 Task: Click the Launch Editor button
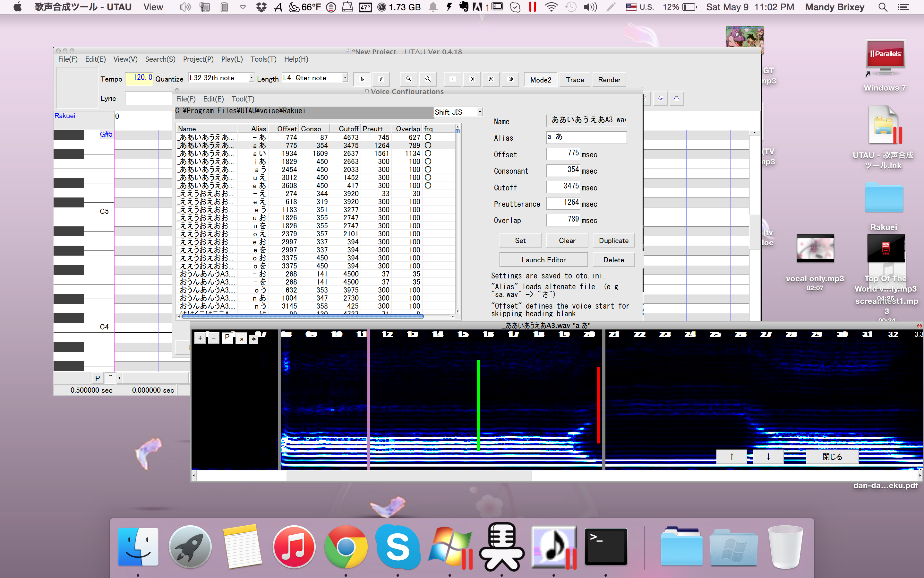point(544,259)
